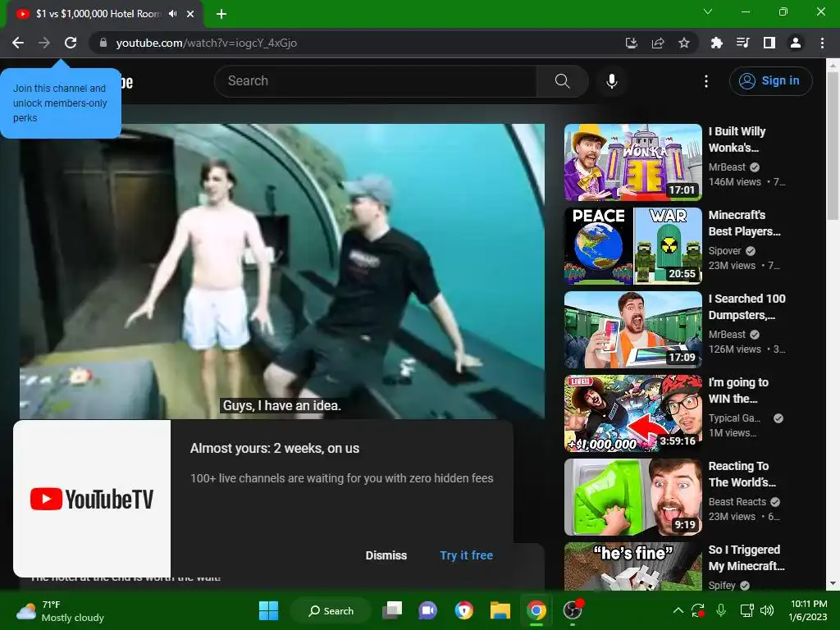Viewport: 840px width, 630px height.
Task: Toggle the Chrome side panel icon
Action: click(769, 43)
